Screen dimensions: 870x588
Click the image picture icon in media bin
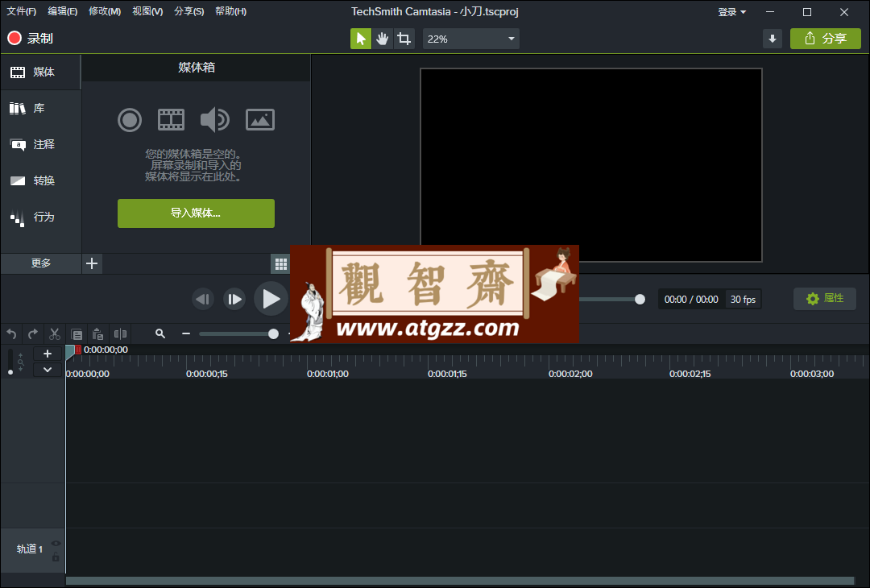coord(260,120)
